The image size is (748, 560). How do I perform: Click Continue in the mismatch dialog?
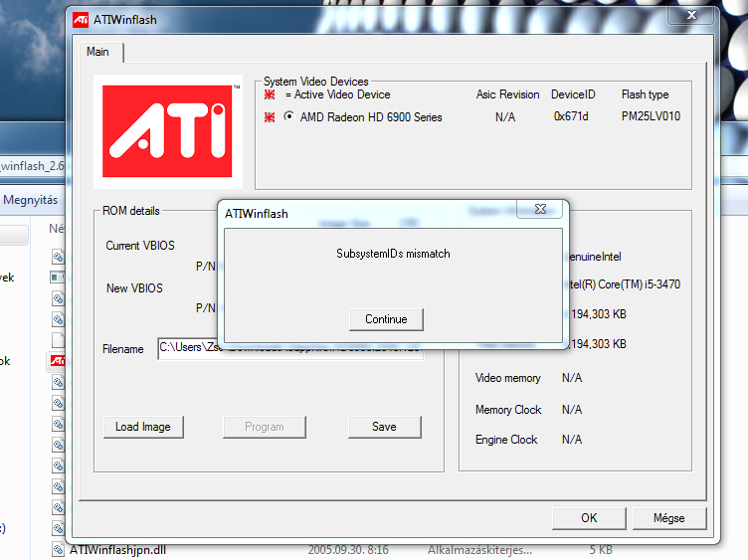(386, 319)
